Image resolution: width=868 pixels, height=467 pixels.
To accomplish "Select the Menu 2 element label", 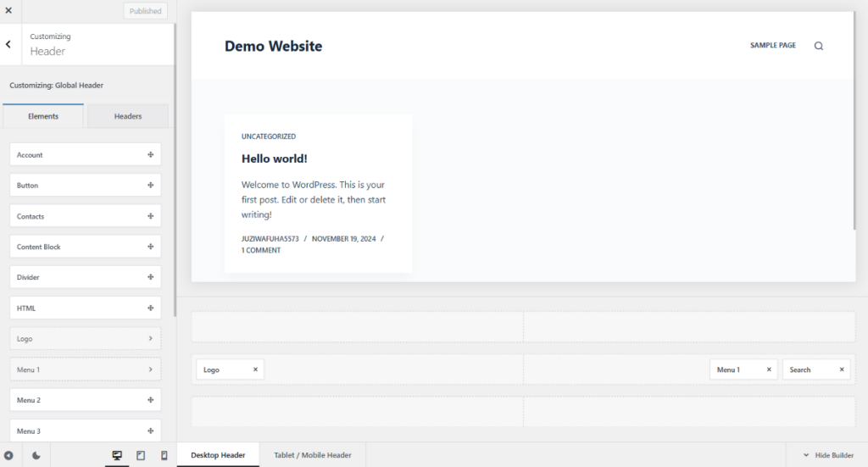I will (28, 400).
